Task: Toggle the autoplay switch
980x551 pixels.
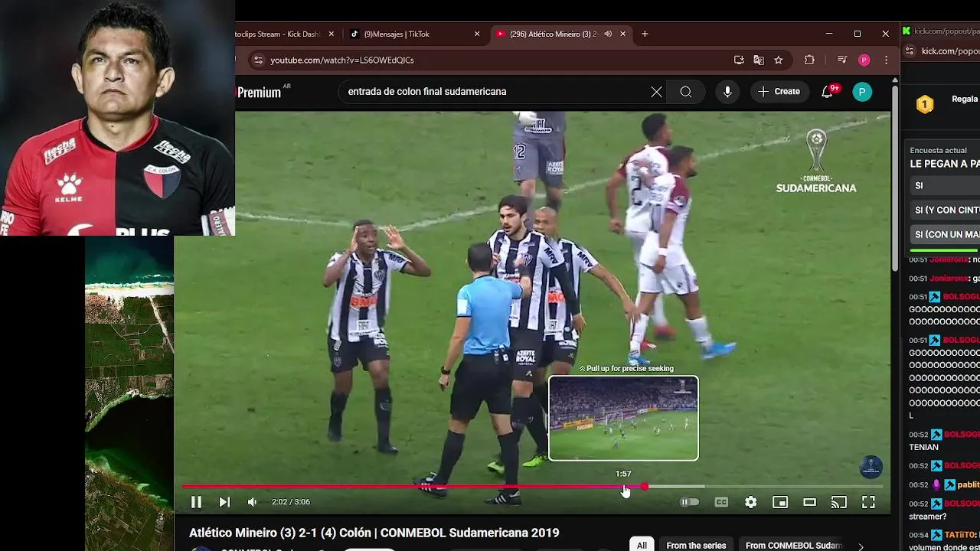Action: click(x=689, y=502)
